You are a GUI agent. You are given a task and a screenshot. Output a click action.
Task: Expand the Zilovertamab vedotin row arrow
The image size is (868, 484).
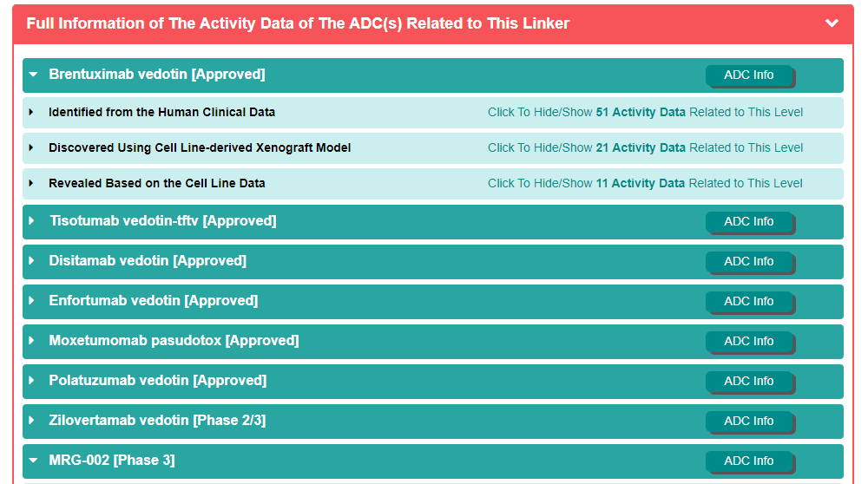(x=32, y=421)
